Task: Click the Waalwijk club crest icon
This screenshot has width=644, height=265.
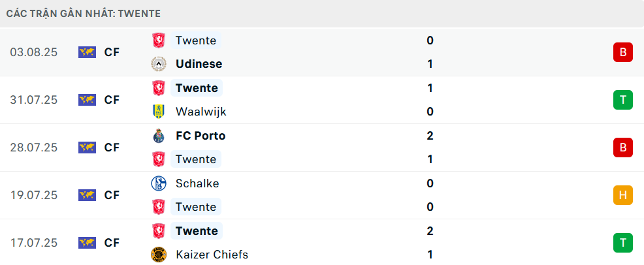Action: (158, 112)
